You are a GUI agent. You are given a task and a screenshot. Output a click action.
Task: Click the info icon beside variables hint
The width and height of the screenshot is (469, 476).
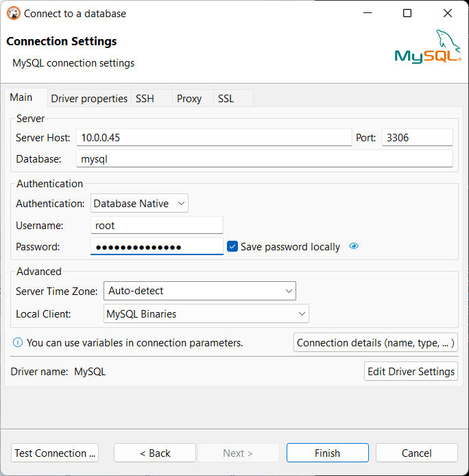pos(18,342)
